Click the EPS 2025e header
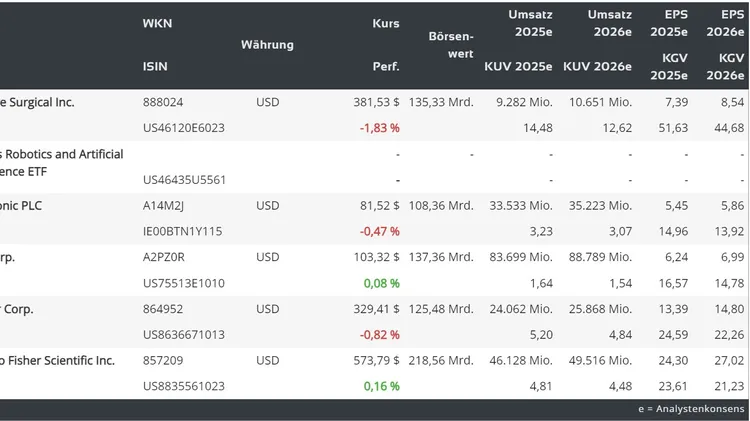This screenshot has width=750, height=421. click(x=669, y=23)
